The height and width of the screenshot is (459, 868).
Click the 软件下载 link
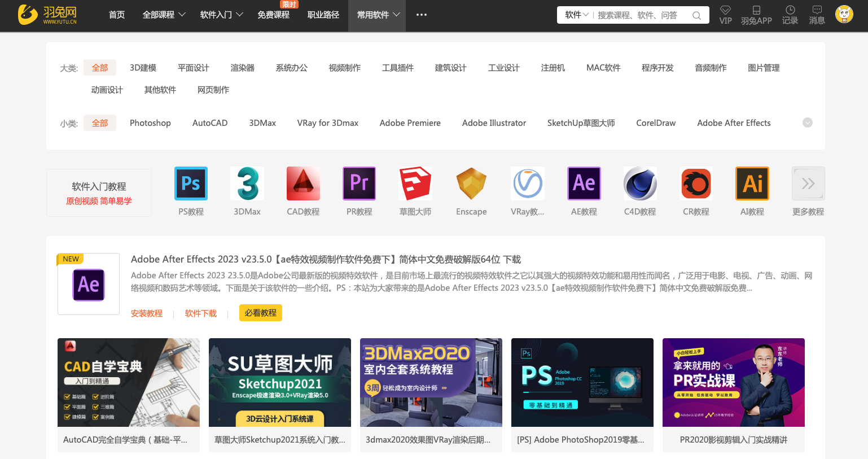pos(201,313)
